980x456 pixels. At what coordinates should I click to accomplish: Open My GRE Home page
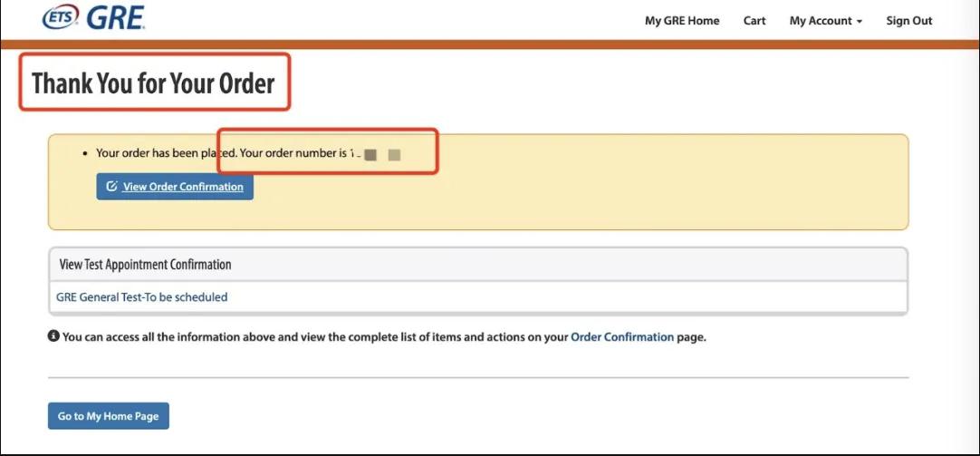pyautogui.click(x=682, y=21)
